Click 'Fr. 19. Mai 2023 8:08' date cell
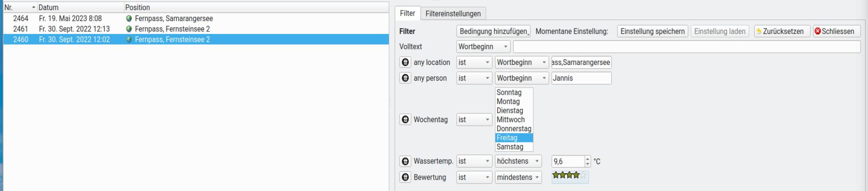 pos(70,19)
